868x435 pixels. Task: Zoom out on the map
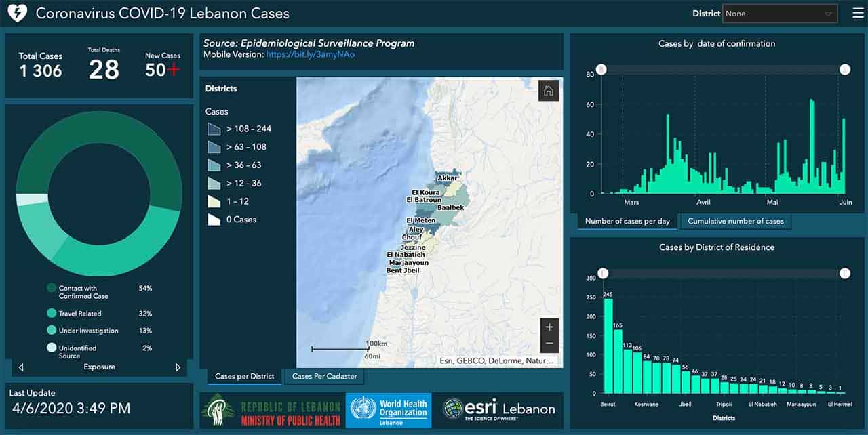tap(549, 344)
